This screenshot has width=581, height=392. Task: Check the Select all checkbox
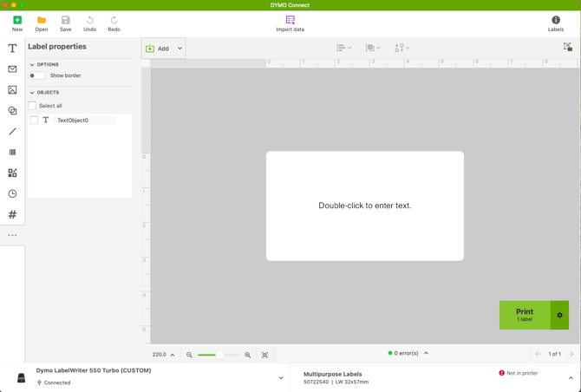click(33, 106)
